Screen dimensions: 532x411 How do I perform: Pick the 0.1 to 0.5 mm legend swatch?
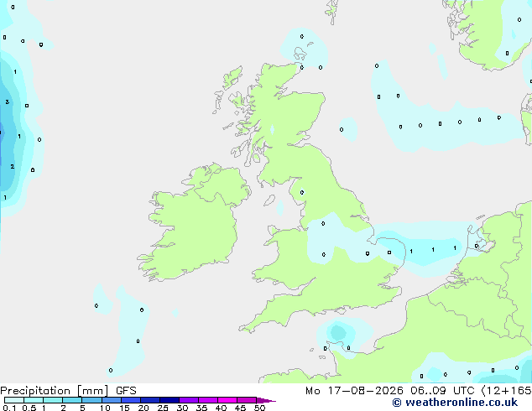click(14, 400)
